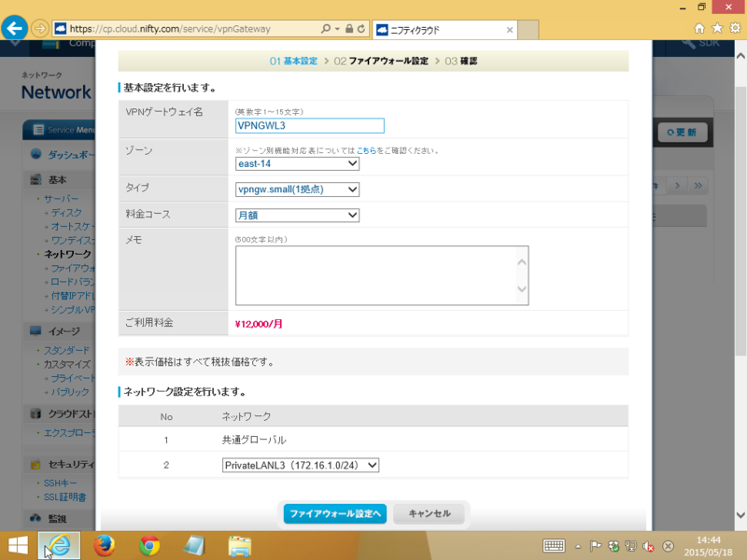Click the セキュリティ lock icon in sidebar
Screen dimensions: 747x560
pos(35,464)
